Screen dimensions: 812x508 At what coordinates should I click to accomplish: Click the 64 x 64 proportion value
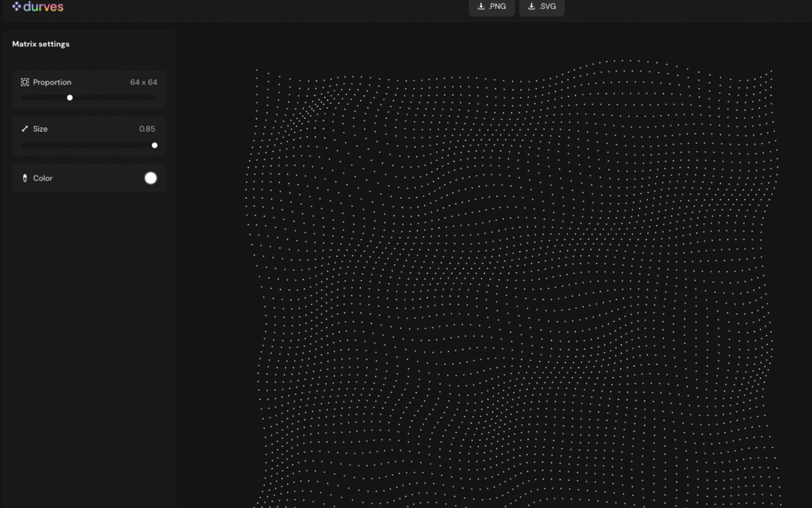[144, 82]
